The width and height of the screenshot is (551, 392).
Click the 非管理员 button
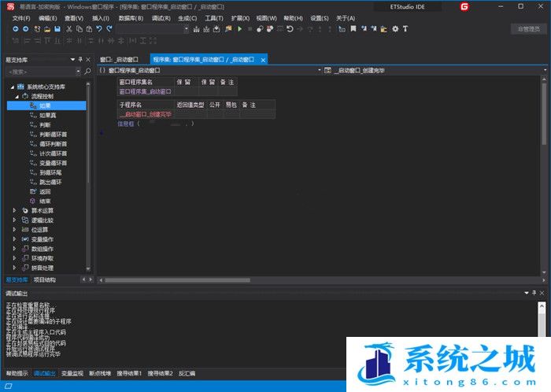pos(529,29)
